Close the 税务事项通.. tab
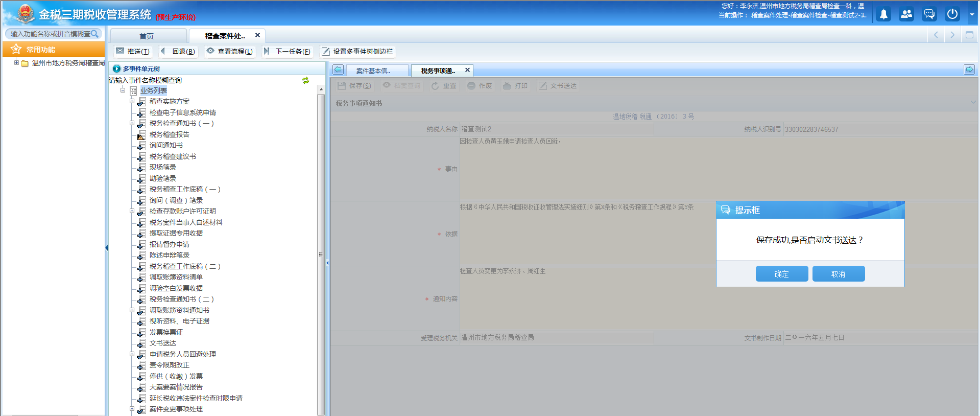Image resolution: width=980 pixels, height=416 pixels. click(x=467, y=70)
